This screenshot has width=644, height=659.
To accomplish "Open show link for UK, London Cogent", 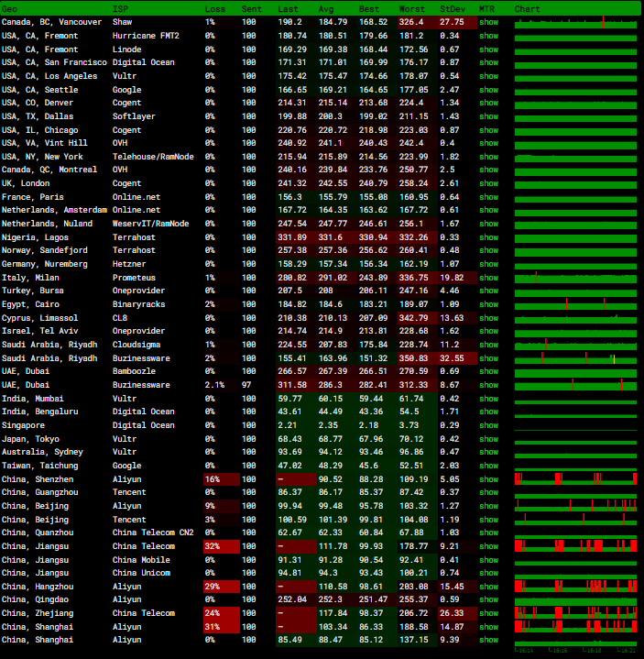I will (x=488, y=183).
